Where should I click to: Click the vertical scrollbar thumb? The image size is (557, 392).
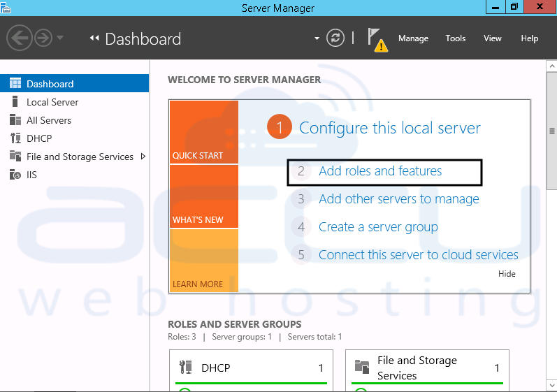[551, 131]
